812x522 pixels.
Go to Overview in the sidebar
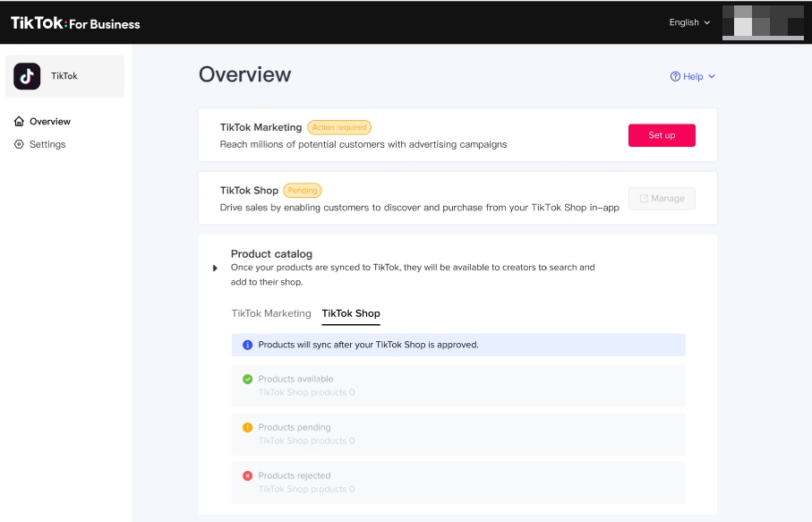[49, 122]
